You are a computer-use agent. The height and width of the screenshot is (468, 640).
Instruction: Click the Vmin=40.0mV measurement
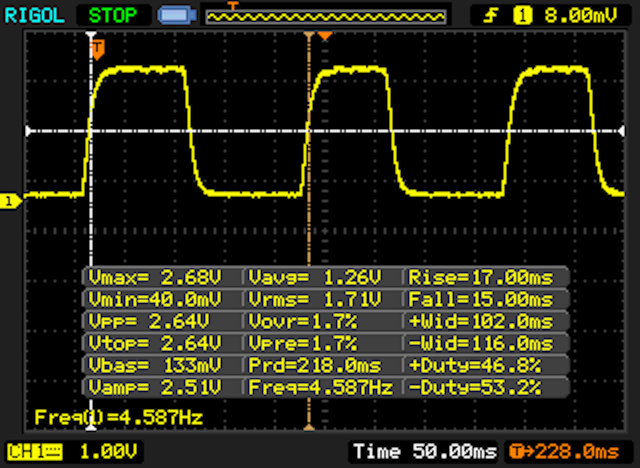click(155, 299)
